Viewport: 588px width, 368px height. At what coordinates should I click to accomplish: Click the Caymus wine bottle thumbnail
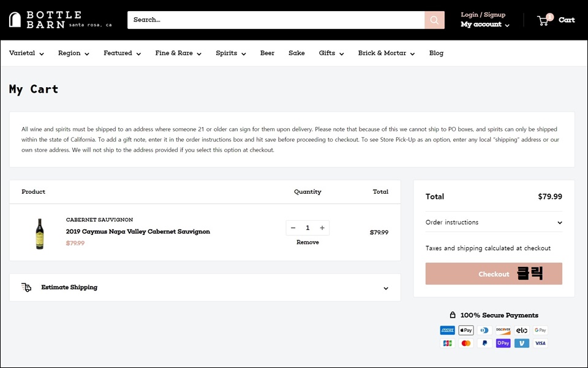tap(39, 234)
